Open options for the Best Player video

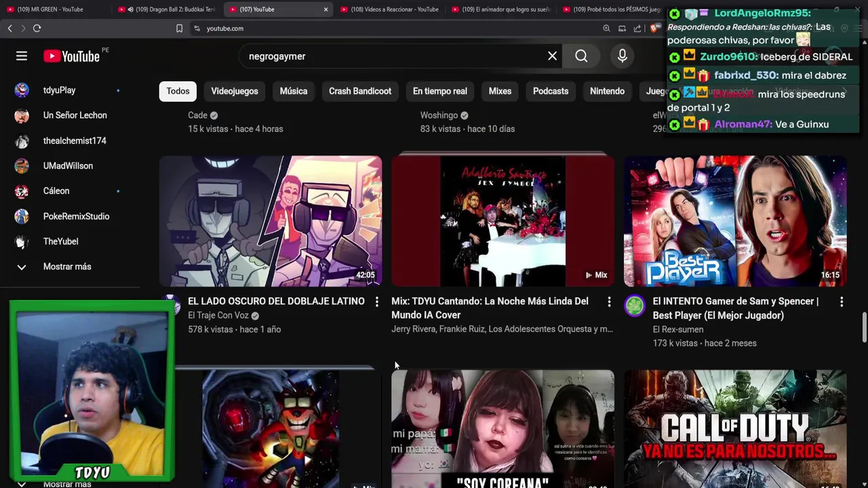pyautogui.click(x=842, y=302)
